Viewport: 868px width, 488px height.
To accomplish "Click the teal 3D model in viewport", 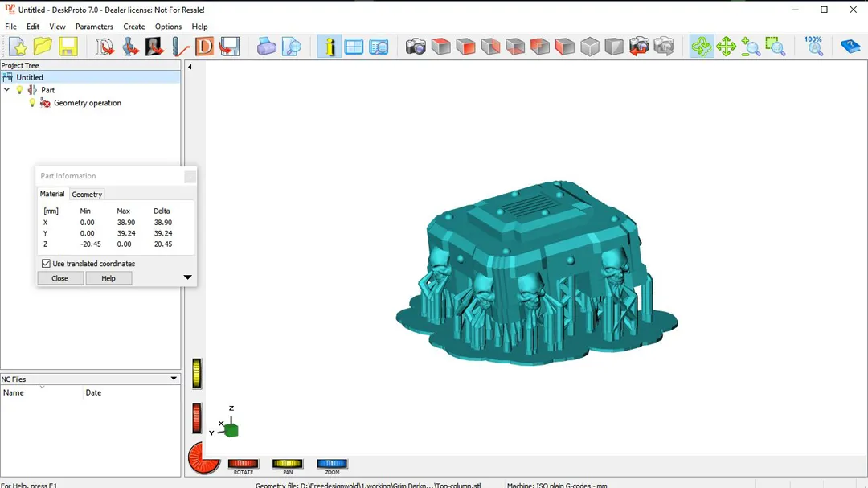I will pos(537,272).
